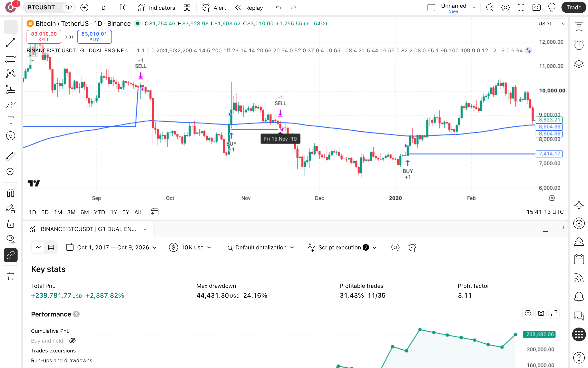Screen dimensions: 588x368
Task: Show the Buy and hold line
Action: (x=72, y=341)
